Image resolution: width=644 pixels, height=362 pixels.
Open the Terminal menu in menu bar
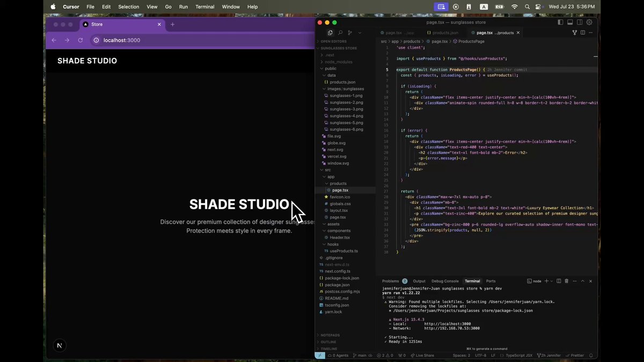pos(204,6)
